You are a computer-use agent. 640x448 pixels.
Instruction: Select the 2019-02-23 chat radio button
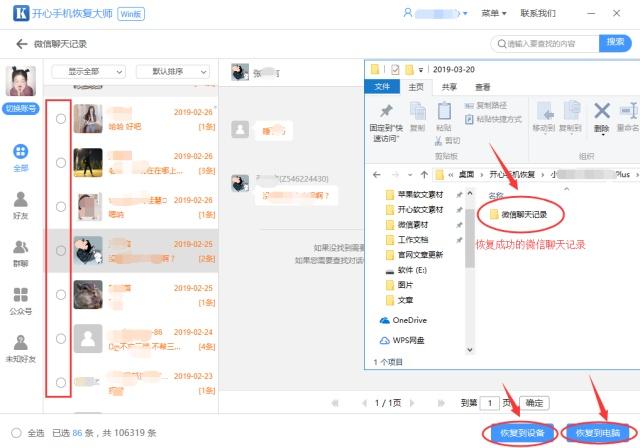(61, 383)
